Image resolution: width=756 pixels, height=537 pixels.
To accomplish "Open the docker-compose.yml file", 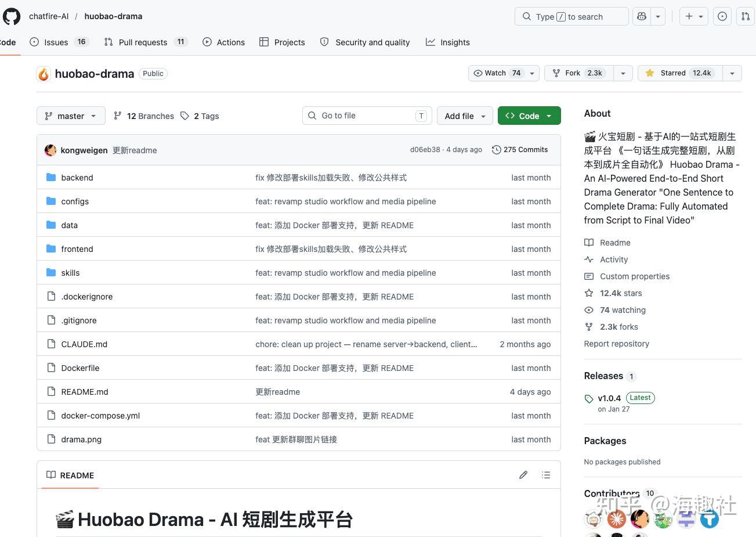I will [100, 416].
